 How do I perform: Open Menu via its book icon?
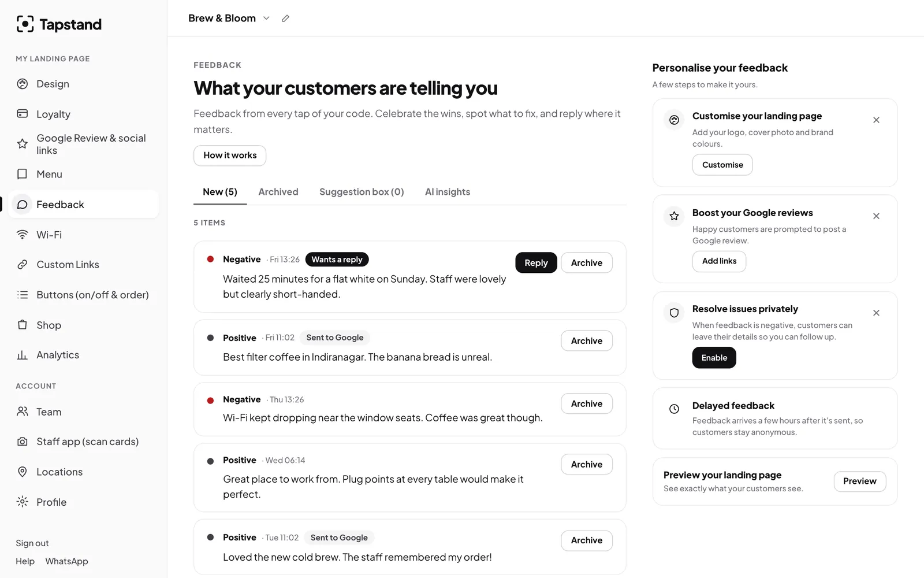pos(23,174)
